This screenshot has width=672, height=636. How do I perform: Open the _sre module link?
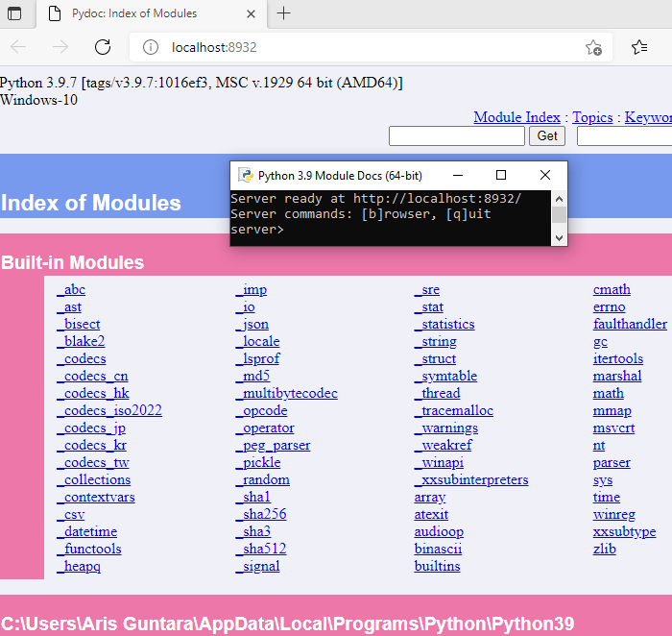427,290
